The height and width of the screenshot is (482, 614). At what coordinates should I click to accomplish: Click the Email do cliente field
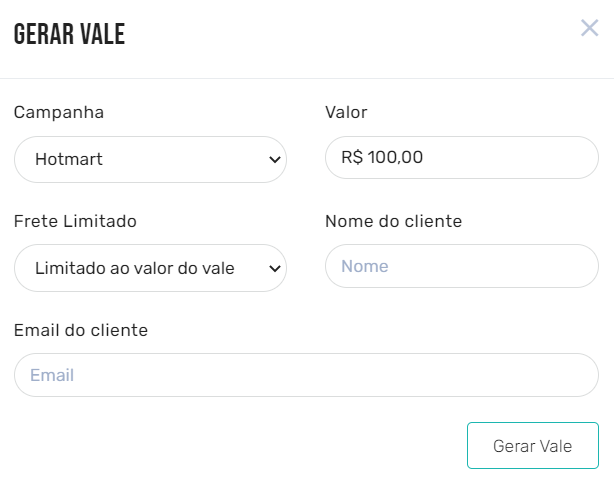[x=306, y=376]
